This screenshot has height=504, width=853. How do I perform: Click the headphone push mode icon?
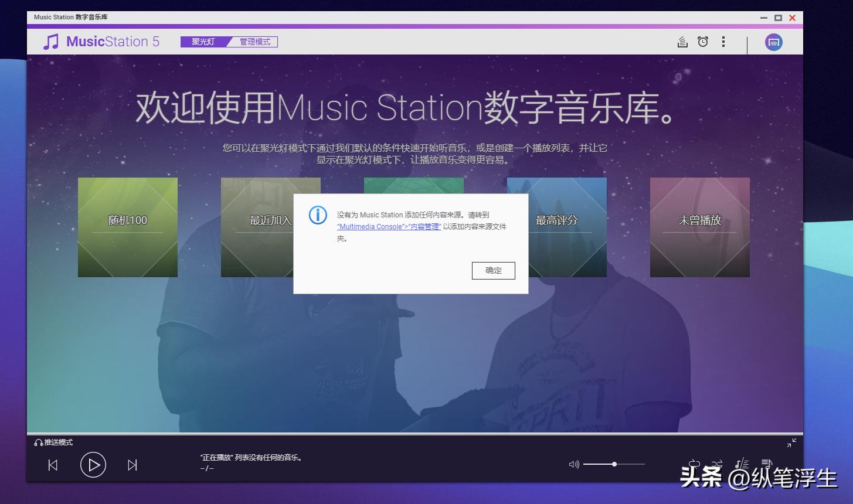[37, 442]
